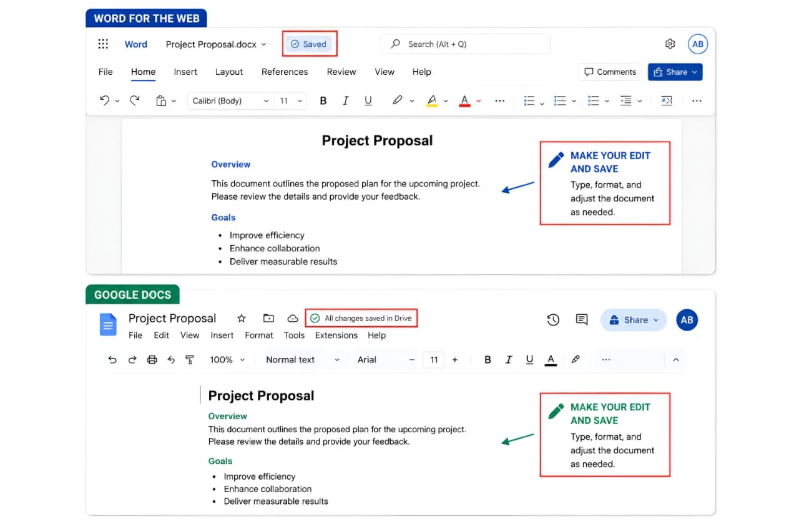The height and width of the screenshot is (532, 799).
Task: Open the Calibri (Body) font dropdown
Action: pyautogui.click(x=231, y=100)
